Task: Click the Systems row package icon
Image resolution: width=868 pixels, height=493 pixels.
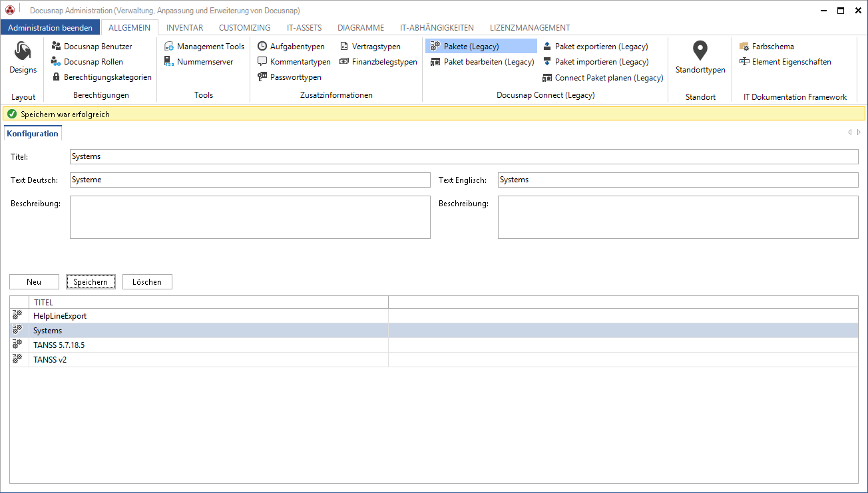Action: (18, 331)
